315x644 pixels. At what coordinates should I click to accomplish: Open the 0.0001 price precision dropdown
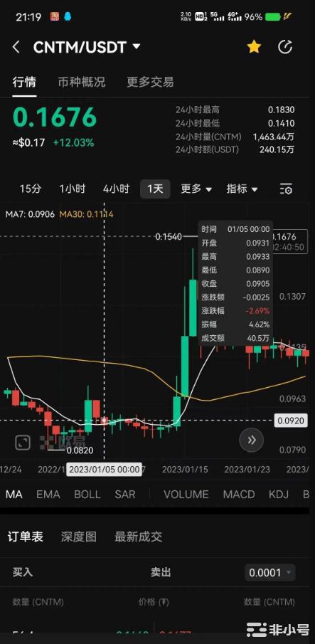(270, 572)
